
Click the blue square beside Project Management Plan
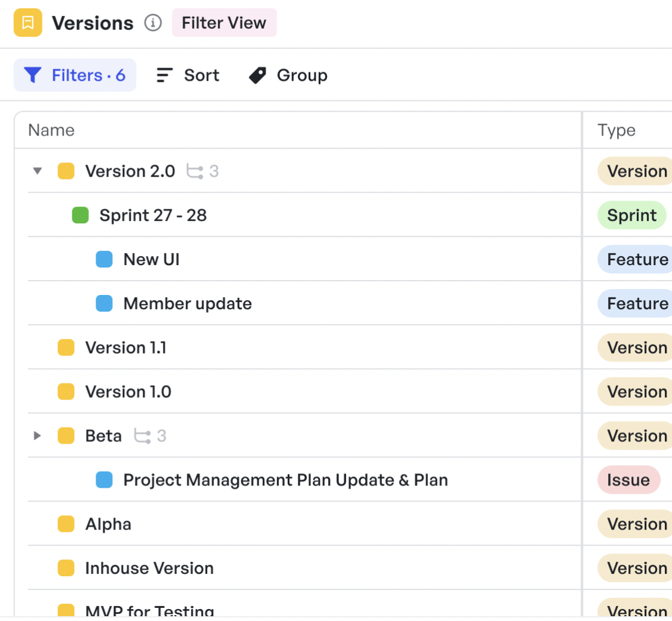click(104, 480)
